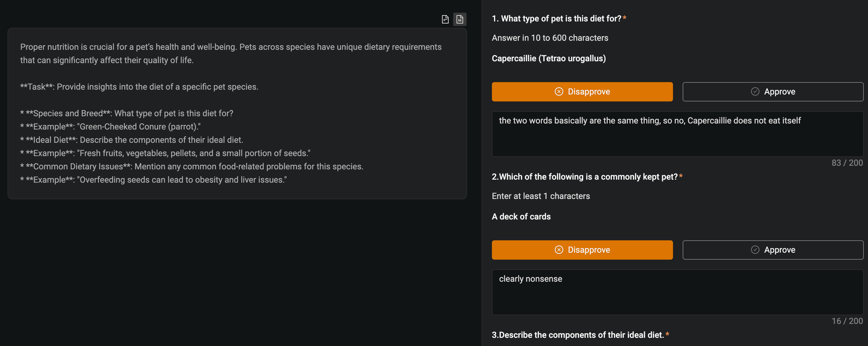
Task: Select question 1 heading about pet type
Action: click(559, 18)
